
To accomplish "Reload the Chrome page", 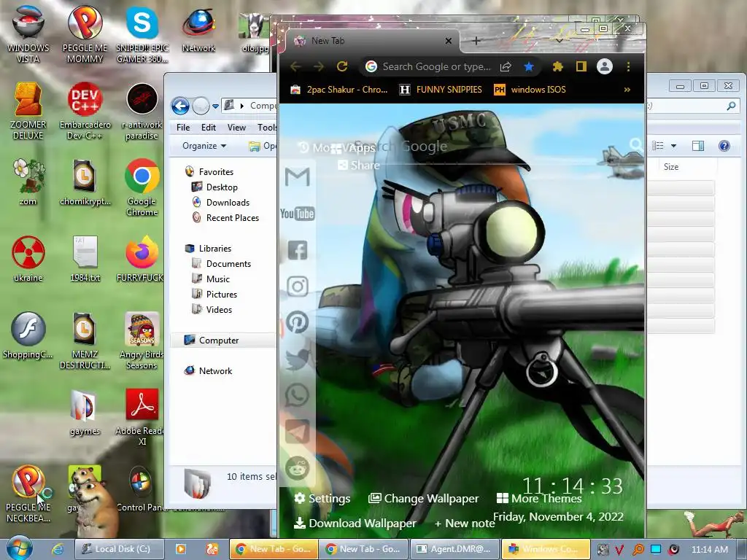I will click(x=342, y=66).
